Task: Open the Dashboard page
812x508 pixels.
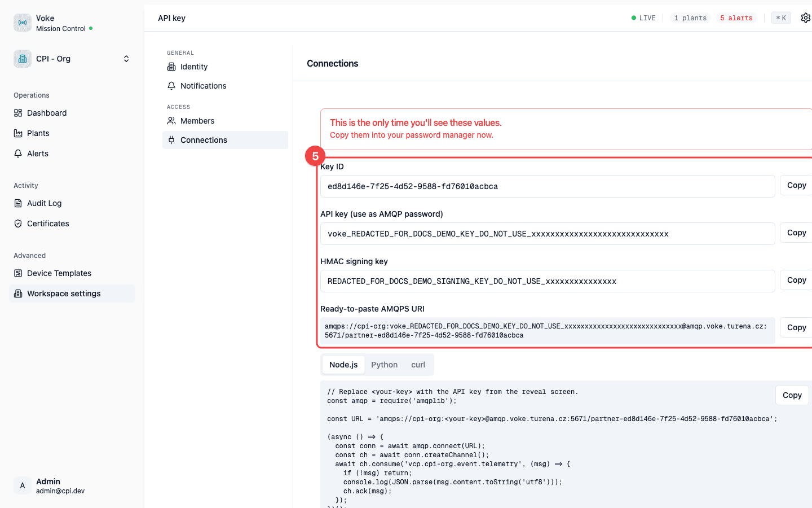Action: pyautogui.click(x=72, y=113)
